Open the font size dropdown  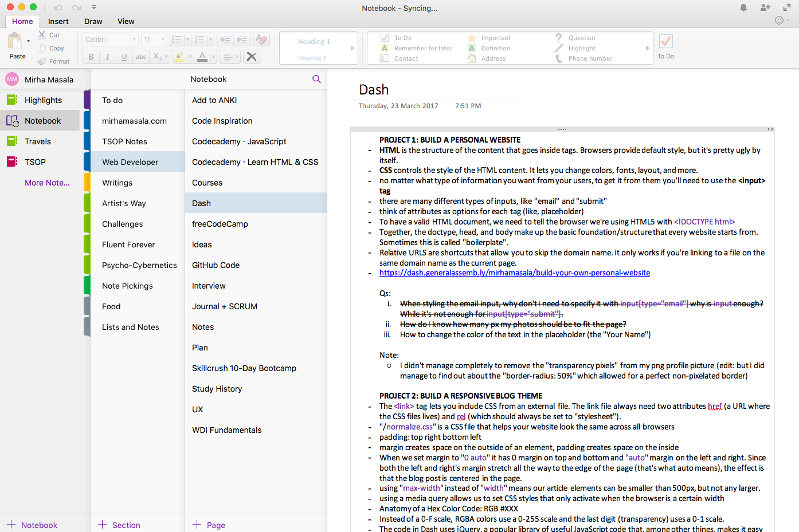coord(163,40)
